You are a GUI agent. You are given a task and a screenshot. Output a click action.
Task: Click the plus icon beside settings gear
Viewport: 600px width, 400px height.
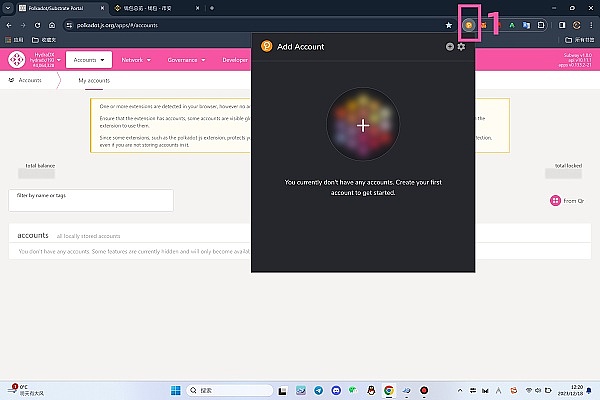tap(450, 47)
